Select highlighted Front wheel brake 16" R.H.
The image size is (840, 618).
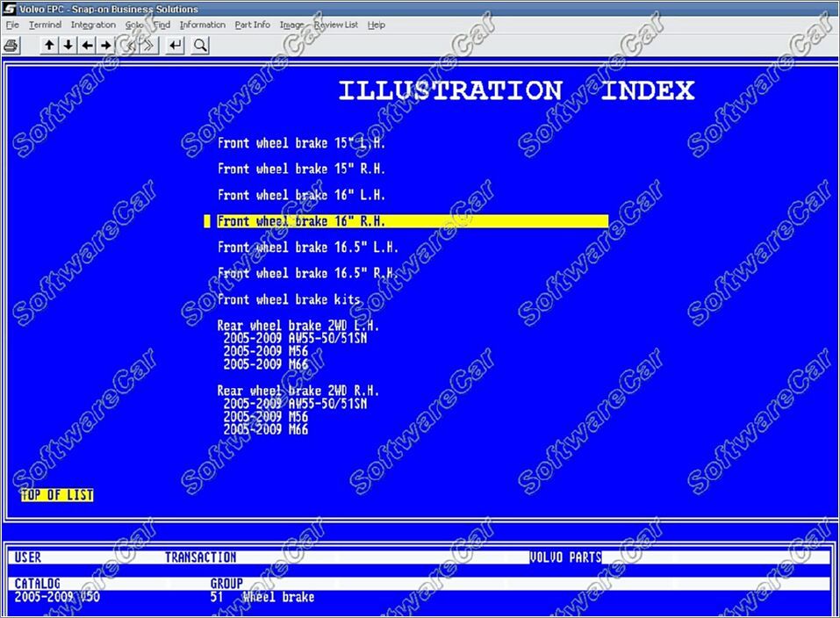pos(301,221)
